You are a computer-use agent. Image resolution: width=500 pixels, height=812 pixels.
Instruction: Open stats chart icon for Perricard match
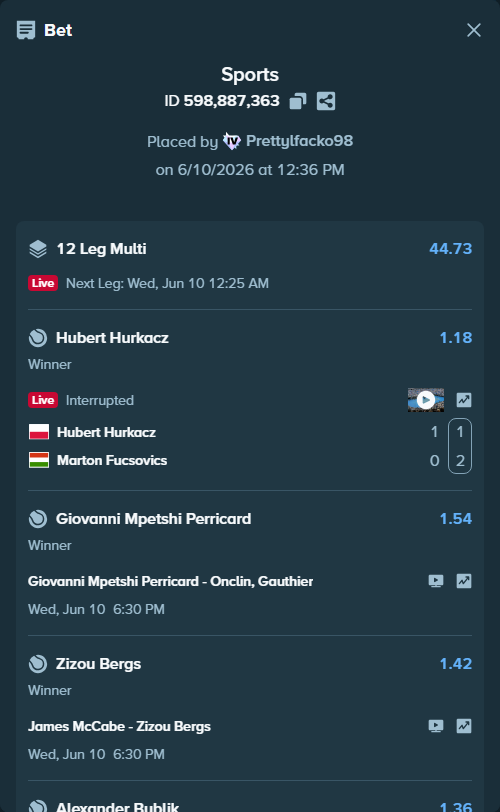coord(464,581)
